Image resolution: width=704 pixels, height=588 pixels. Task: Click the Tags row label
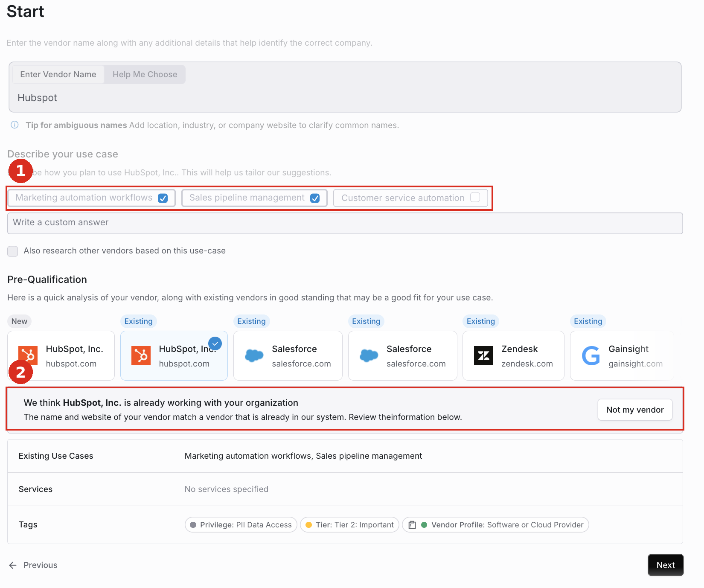pyautogui.click(x=28, y=524)
